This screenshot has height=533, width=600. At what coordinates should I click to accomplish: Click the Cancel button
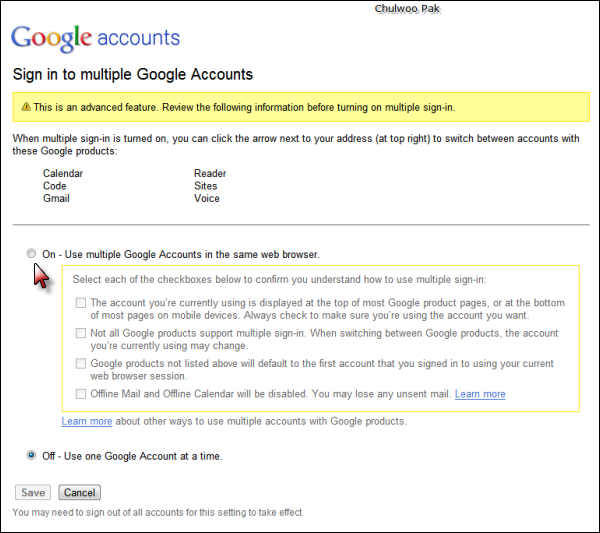(80, 492)
